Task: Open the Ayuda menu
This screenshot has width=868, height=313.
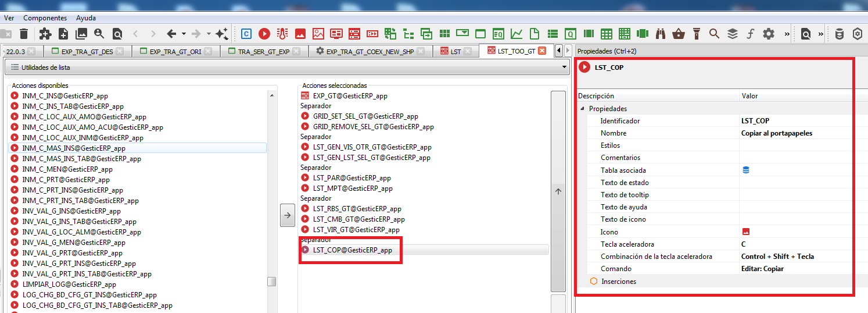Action: point(86,18)
